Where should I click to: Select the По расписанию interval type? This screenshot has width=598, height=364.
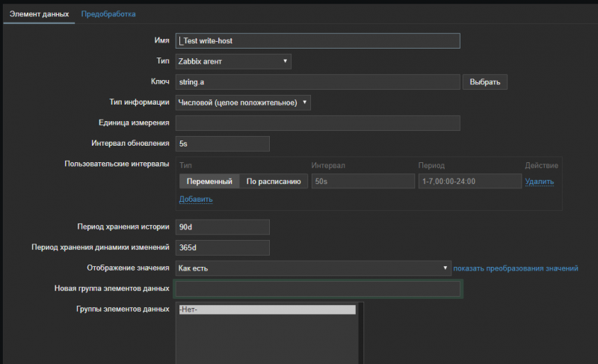pyautogui.click(x=274, y=181)
